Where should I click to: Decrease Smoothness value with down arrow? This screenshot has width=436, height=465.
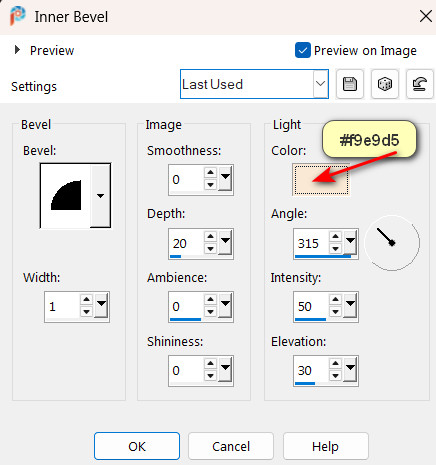click(x=210, y=185)
